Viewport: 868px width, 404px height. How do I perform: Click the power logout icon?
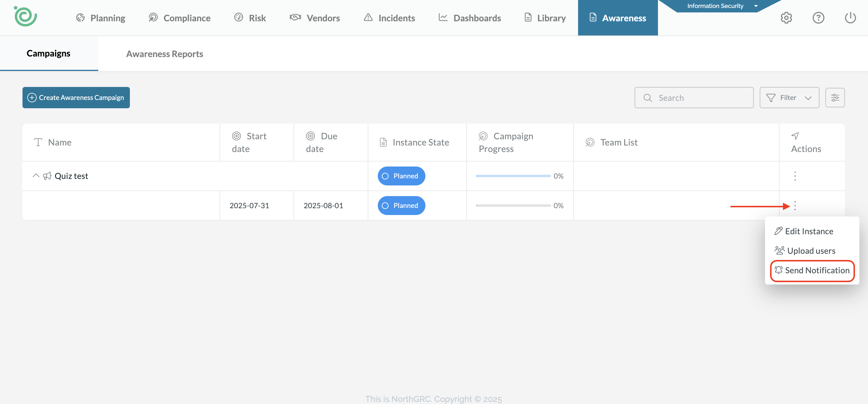point(850,18)
